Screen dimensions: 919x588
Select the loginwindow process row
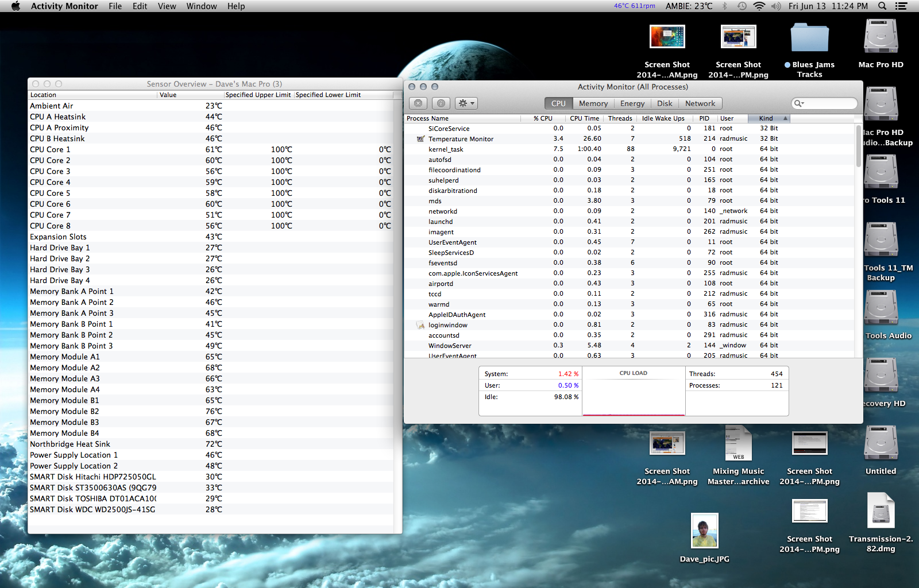[x=447, y=325]
